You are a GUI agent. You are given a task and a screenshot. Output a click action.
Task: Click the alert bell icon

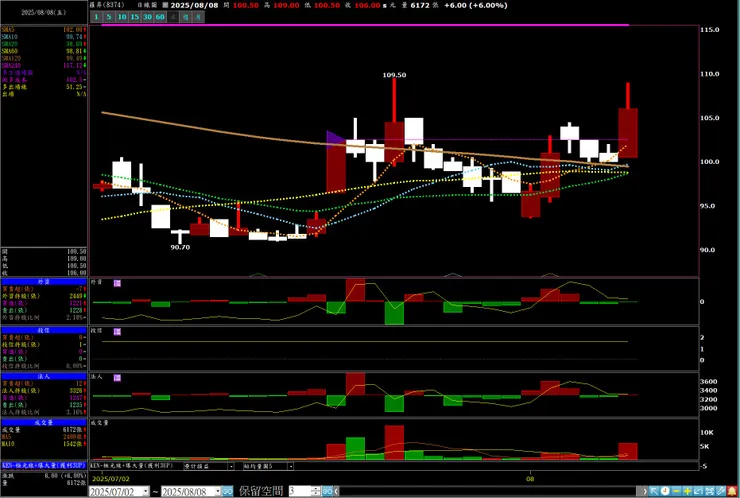(x=732, y=491)
